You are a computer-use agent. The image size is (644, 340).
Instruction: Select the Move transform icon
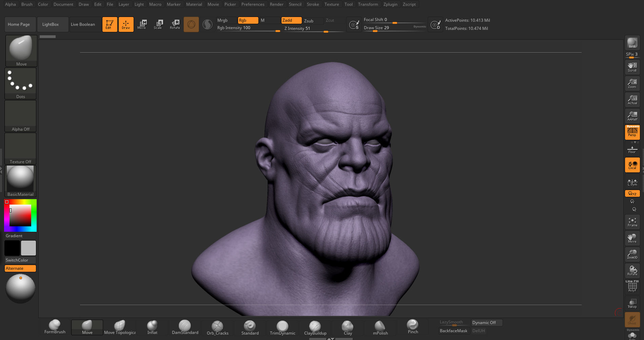point(142,24)
